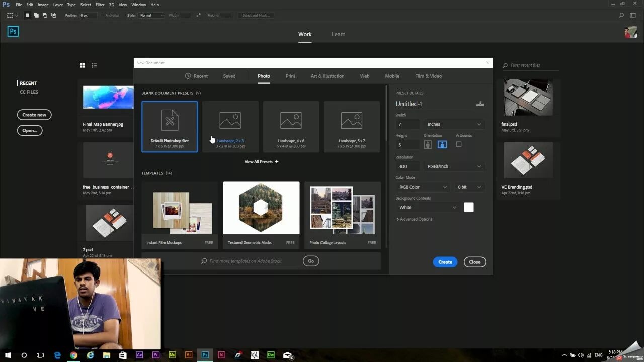644x362 pixels.
Task: Open the workspace switcher icon
Action: 633,15
